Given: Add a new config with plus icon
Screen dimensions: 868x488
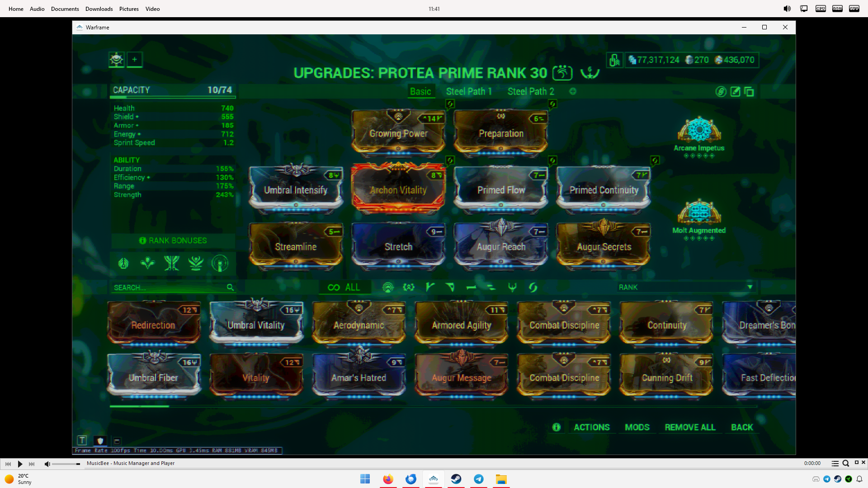Looking at the screenshot, I should coord(573,91).
